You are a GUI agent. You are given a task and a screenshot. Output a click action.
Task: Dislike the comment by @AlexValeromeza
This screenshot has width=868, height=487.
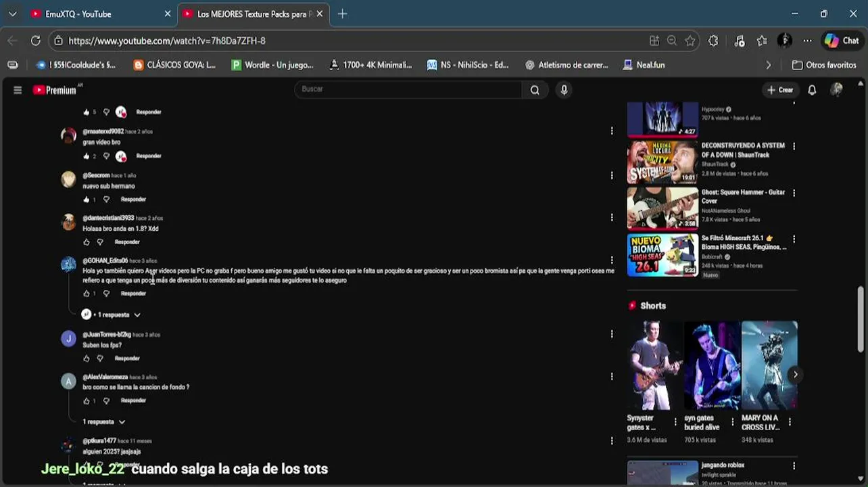106,400
